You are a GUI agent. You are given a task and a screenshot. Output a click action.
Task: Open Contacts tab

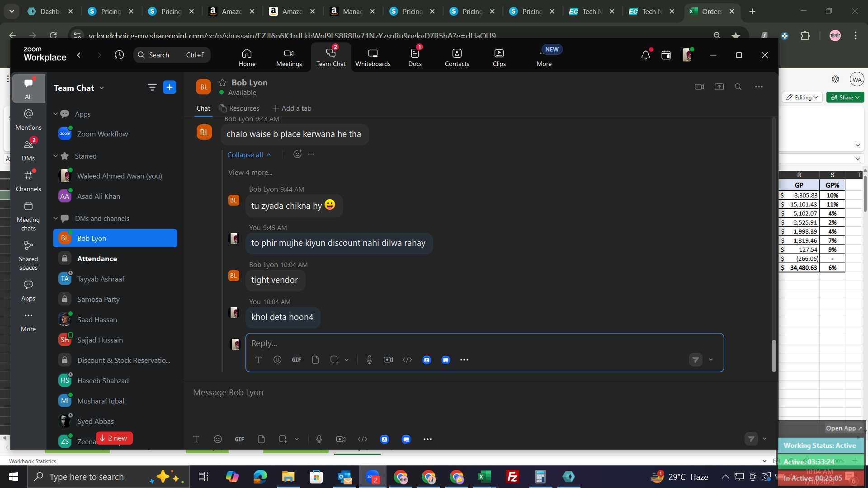pyautogui.click(x=457, y=57)
